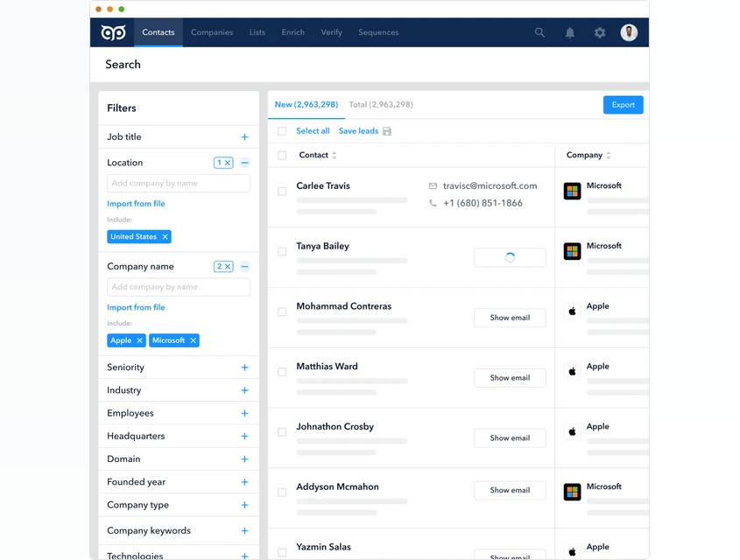Click the Select all link
This screenshot has height=560, width=740.
coord(313,131)
